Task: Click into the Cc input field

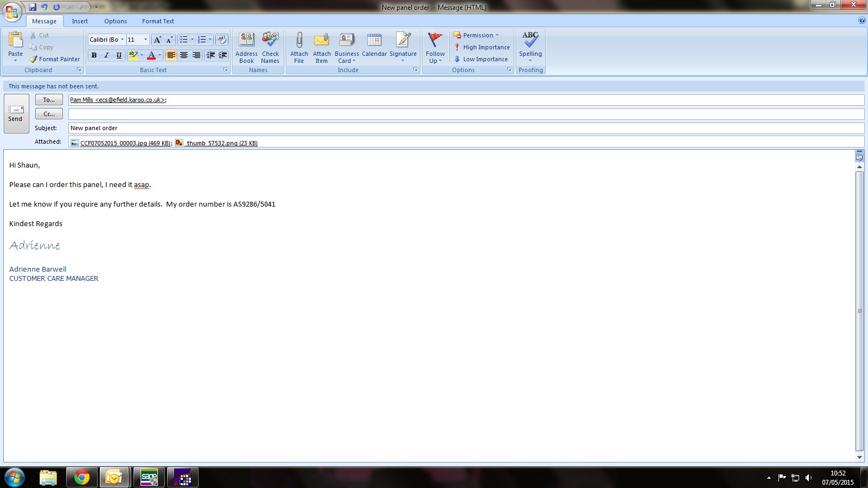Action: pos(465,114)
